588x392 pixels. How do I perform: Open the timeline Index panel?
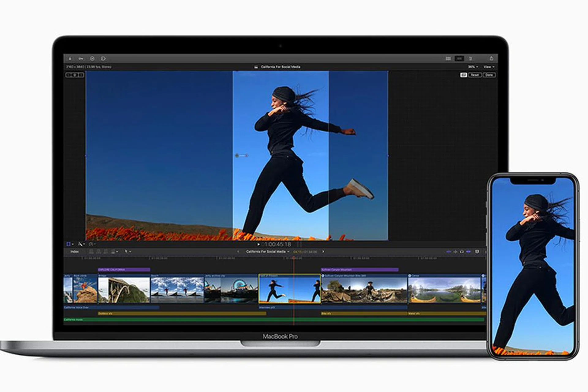coord(74,252)
